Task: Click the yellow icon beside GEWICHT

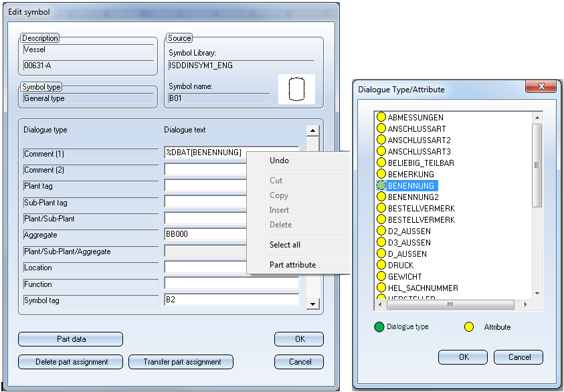Action: 381,277
